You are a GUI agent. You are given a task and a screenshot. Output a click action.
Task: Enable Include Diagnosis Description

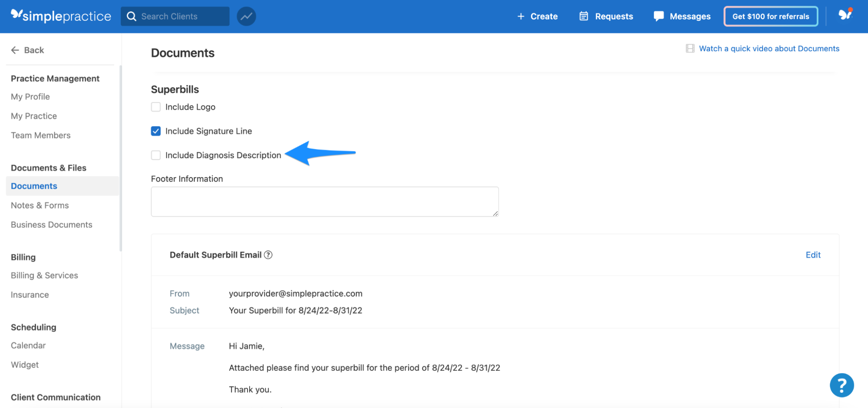coord(155,155)
